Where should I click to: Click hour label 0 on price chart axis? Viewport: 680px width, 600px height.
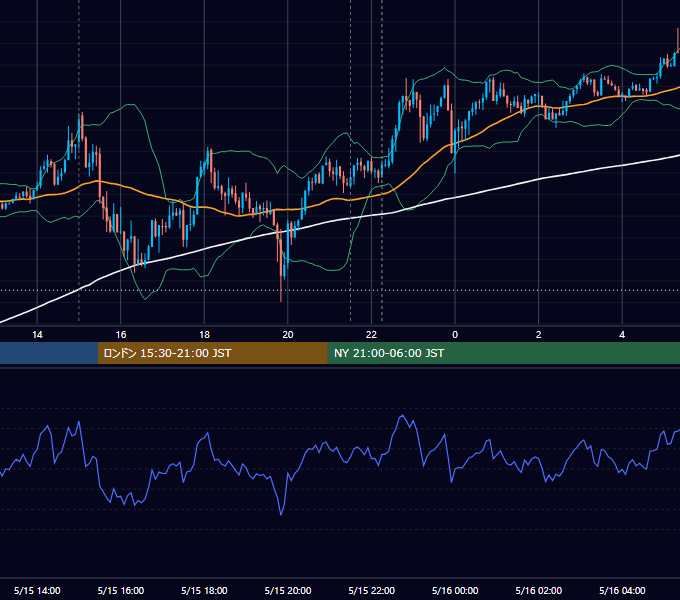click(455, 335)
